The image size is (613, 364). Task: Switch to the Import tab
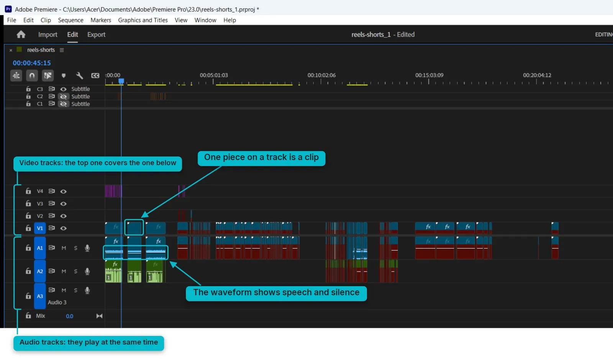(48, 34)
